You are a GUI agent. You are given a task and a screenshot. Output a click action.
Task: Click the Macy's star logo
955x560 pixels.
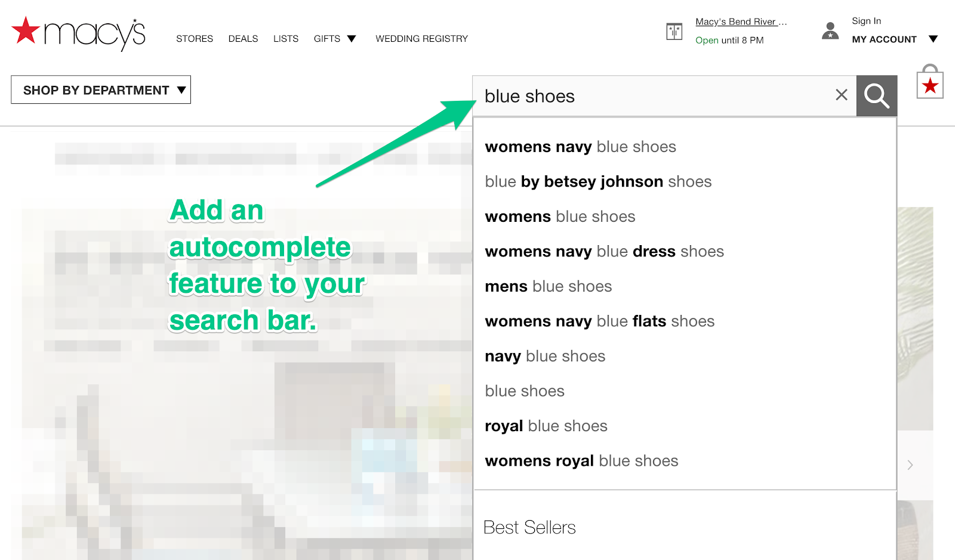(78, 34)
